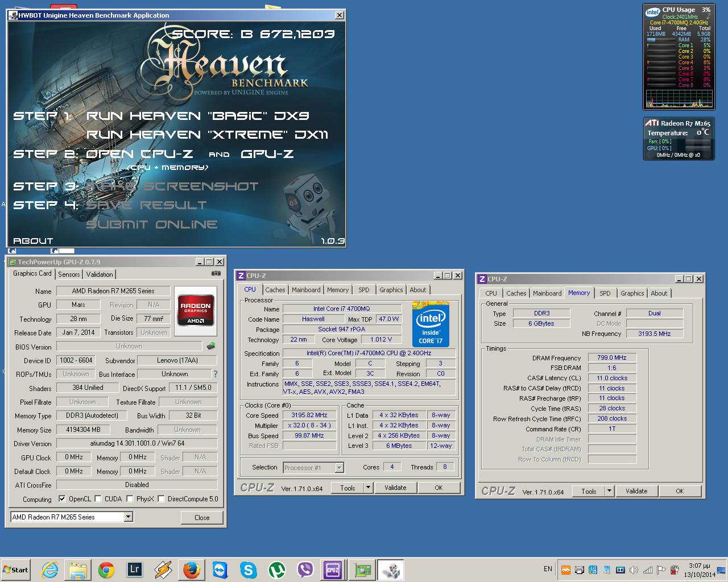Click the EN language indicator on taskbar
The width and height of the screenshot is (728, 582).
(548, 569)
